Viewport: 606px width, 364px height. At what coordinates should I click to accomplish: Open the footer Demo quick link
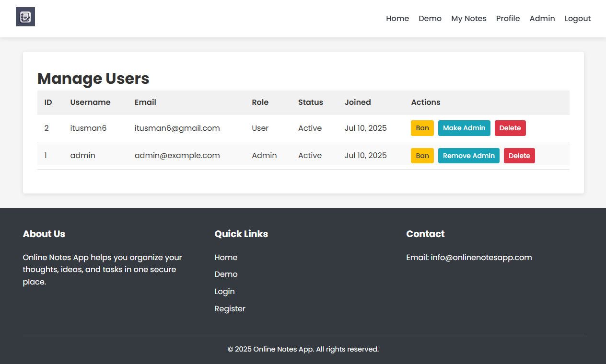pyautogui.click(x=226, y=274)
